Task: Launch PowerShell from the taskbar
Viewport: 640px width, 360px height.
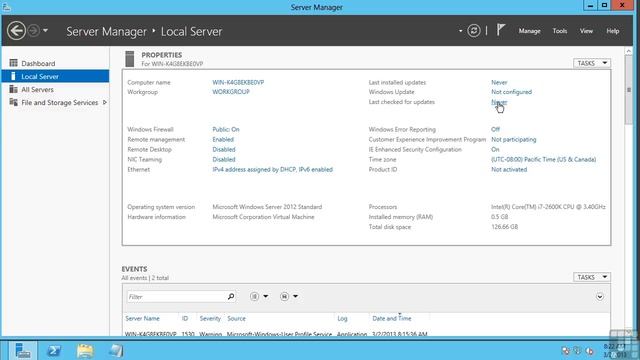Action: click(x=54, y=351)
